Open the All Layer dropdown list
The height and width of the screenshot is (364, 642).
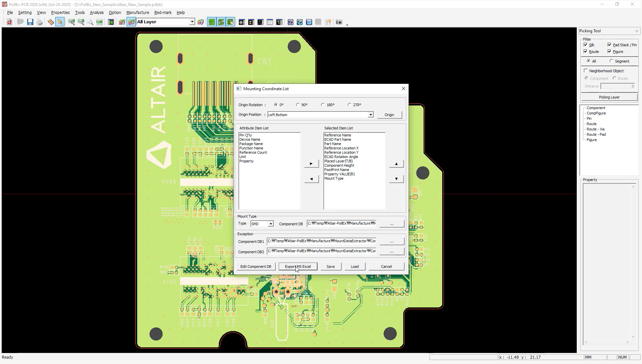(x=192, y=22)
